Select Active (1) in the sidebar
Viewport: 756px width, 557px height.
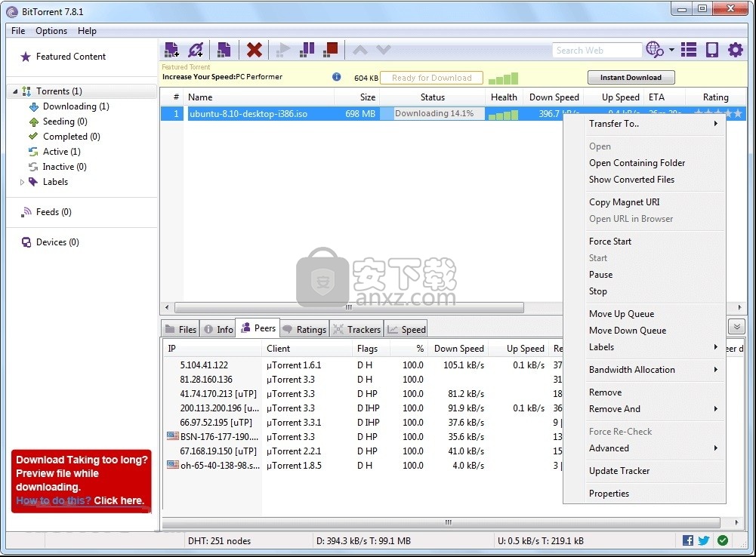click(x=61, y=151)
